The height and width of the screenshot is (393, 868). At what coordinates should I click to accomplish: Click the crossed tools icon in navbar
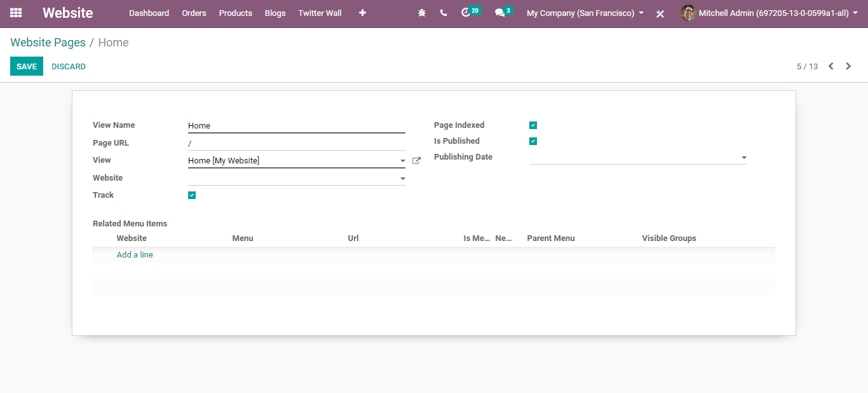click(x=660, y=13)
